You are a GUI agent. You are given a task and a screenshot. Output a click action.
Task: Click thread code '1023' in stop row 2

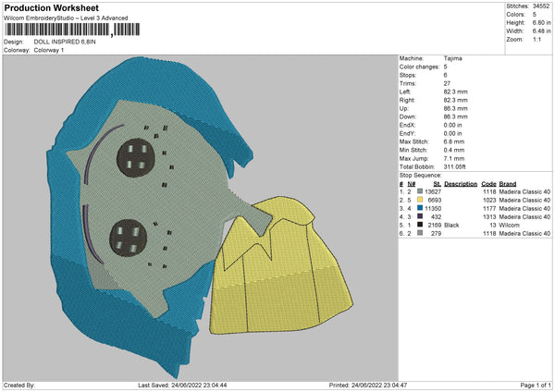(x=489, y=201)
